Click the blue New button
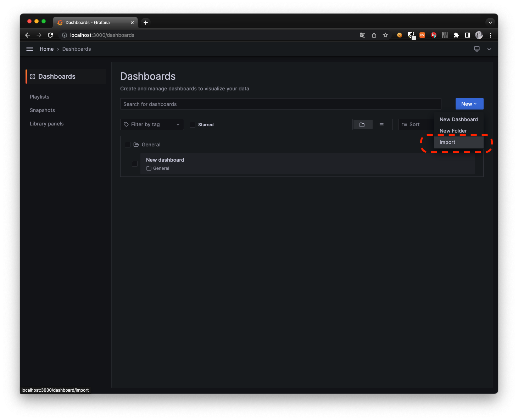 tap(469, 104)
